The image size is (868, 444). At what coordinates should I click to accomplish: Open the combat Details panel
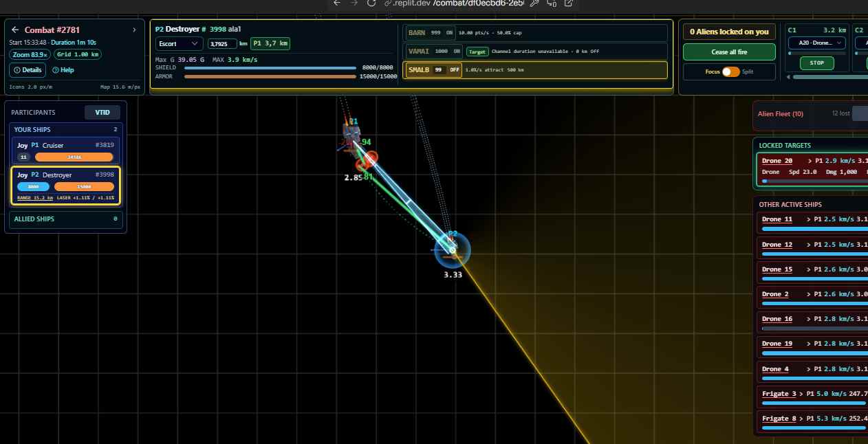tap(28, 70)
